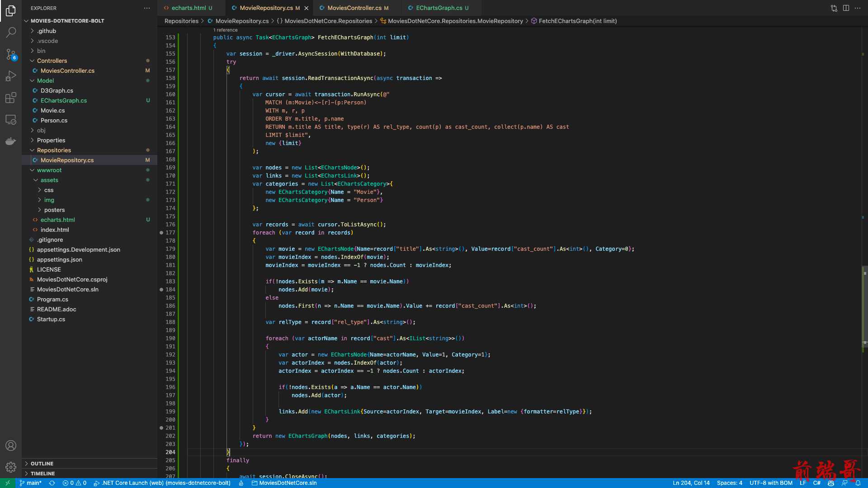Viewport: 868px width, 488px height.
Task: Open changes compare icon in editor toolbar
Action: pyautogui.click(x=834, y=8)
